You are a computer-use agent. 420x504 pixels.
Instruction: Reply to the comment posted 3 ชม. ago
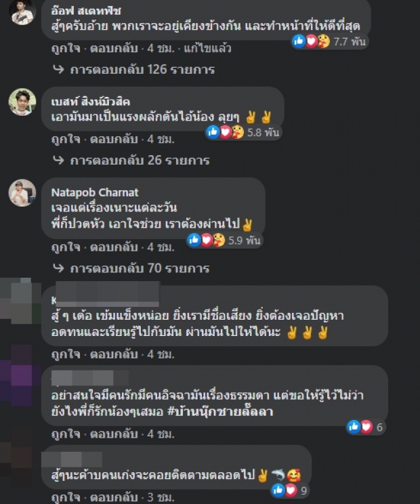tap(114, 498)
